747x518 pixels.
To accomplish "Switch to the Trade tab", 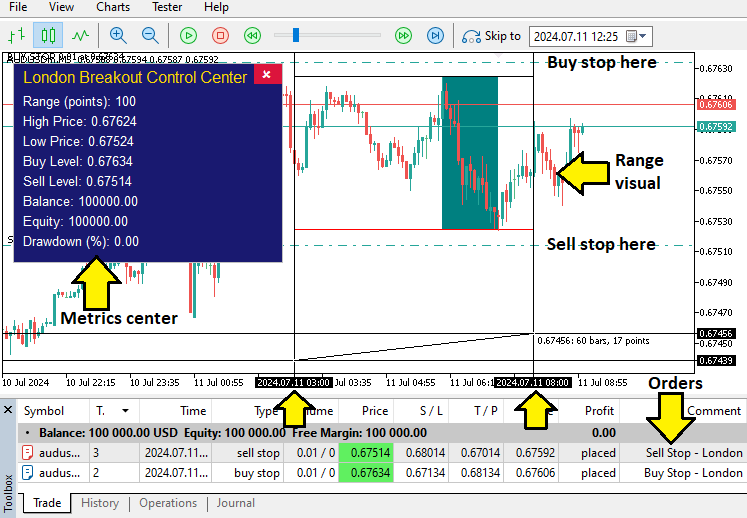I will pyautogui.click(x=47, y=503).
